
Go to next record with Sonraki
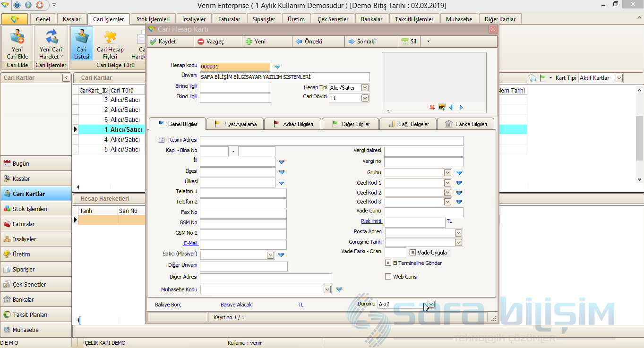(362, 42)
